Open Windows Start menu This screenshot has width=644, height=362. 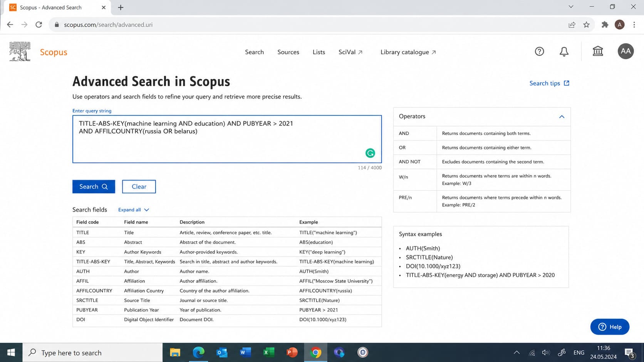coord(11,352)
